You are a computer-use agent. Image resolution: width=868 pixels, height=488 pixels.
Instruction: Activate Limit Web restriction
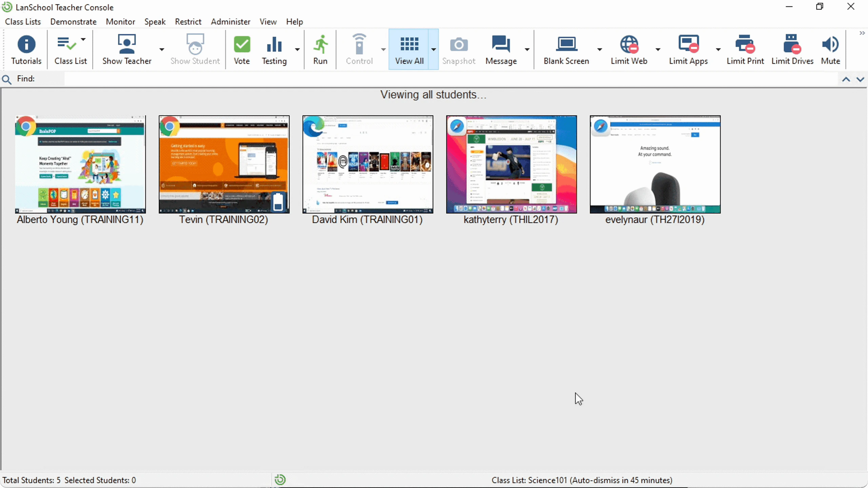(630, 49)
